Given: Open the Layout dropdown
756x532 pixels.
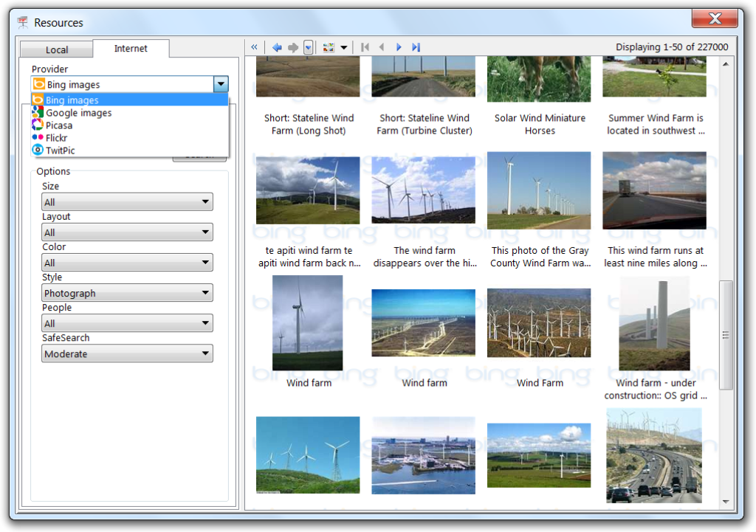Looking at the screenshot, I should point(127,232).
